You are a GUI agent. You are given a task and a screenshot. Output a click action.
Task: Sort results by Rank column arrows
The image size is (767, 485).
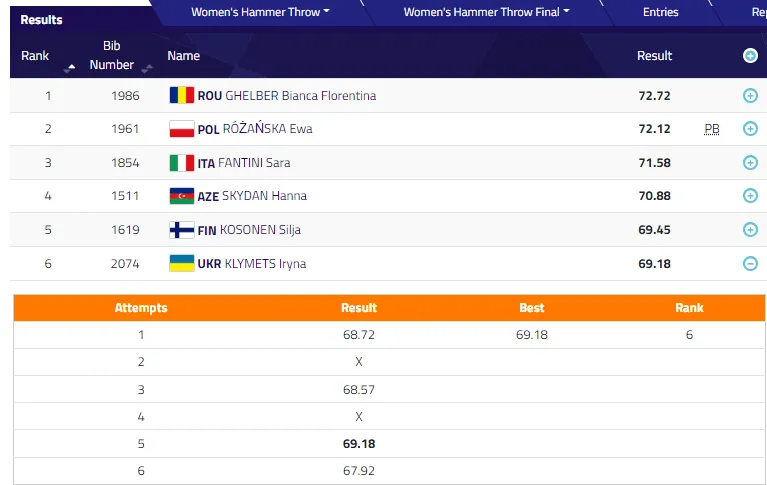(x=70, y=67)
